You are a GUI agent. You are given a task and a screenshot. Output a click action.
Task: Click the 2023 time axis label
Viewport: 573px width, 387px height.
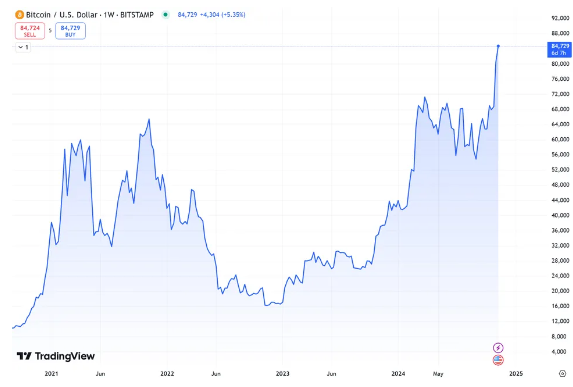point(282,374)
